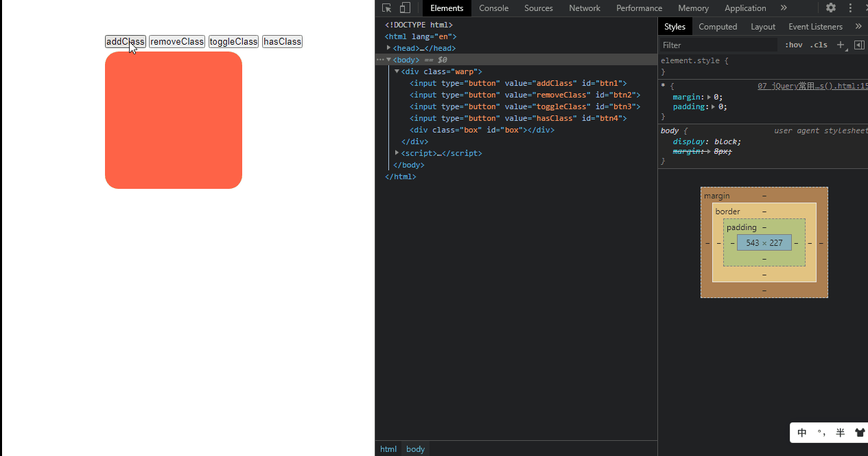Click the closing </html> tag line
868x456 pixels.
(x=401, y=176)
